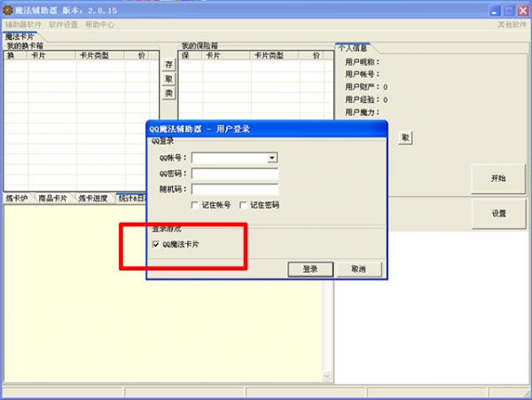Click the app icon in the title bar
532x400 pixels.
[7, 10]
